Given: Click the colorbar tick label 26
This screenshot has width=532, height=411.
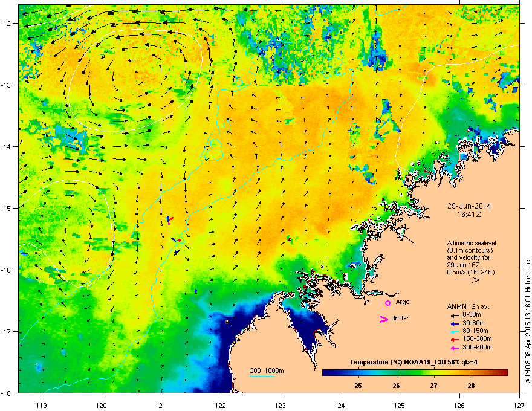Looking at the screenshot, I should (x=396, y=386).
